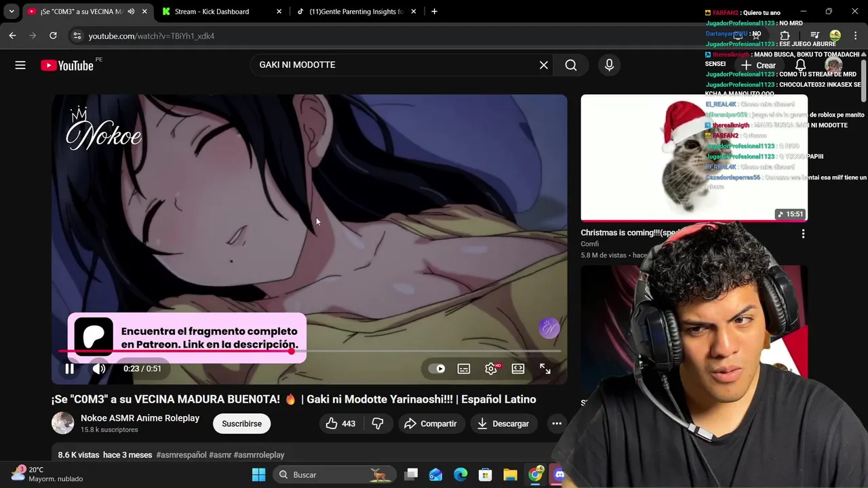
Task: Switch to Stream - Kick Dashboard tab
Action: 212,12
